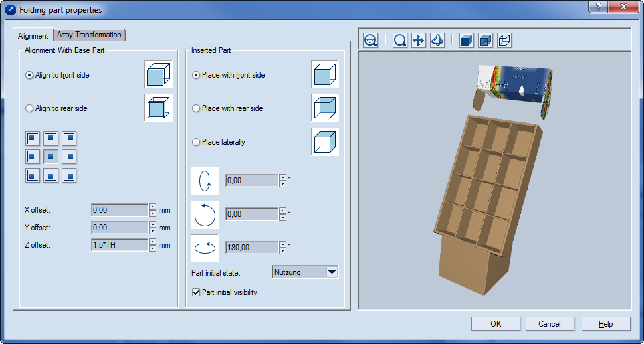Choose the center alignment grid icon
644x344 pixels.
pos(51,157)
